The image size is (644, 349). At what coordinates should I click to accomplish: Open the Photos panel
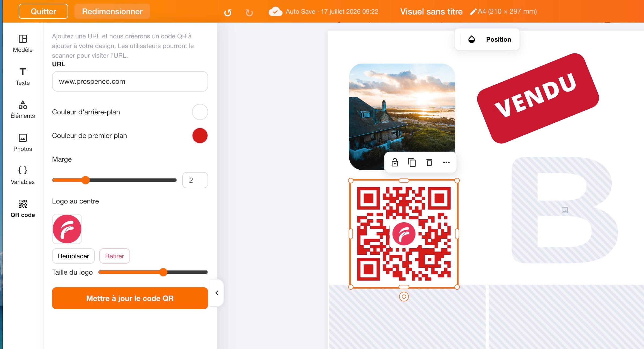[x=23, y=143]
